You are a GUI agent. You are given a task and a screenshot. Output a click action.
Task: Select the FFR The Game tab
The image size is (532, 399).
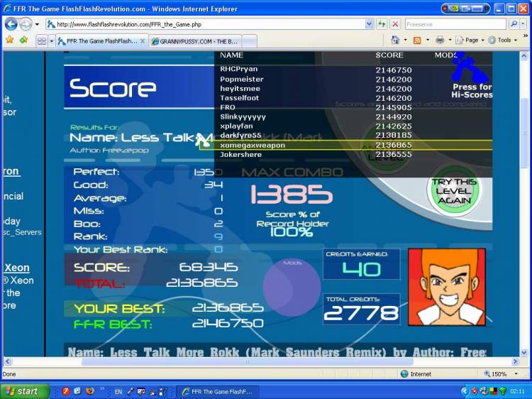coord(101,41)
